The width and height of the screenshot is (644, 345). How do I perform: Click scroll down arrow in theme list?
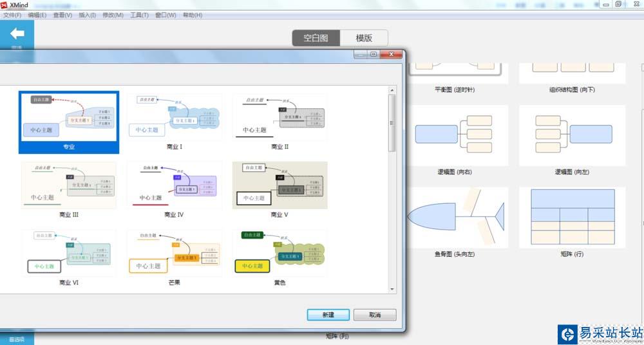392,289
